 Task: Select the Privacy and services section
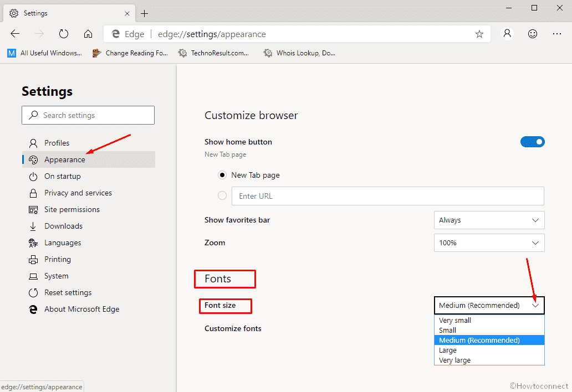78,193
